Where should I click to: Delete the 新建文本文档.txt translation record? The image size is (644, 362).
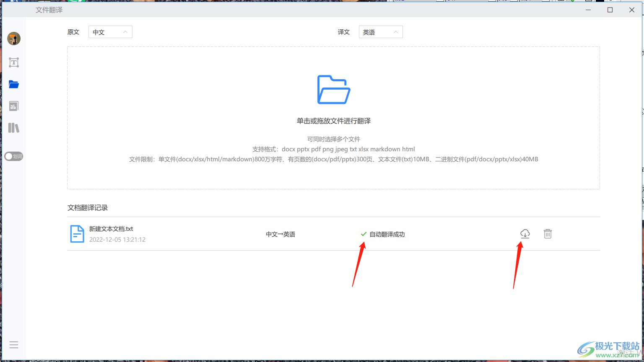click(548, 234)
